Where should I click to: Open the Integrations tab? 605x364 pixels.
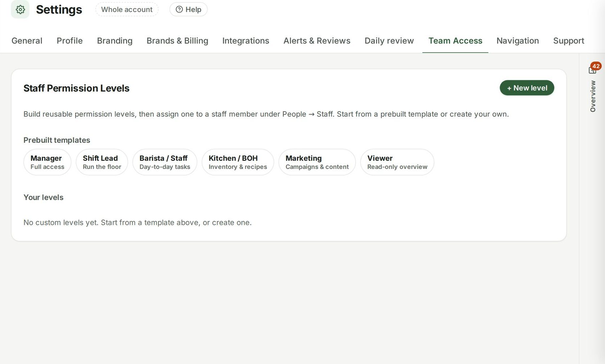pyautogui.click(x=246, y=41)
